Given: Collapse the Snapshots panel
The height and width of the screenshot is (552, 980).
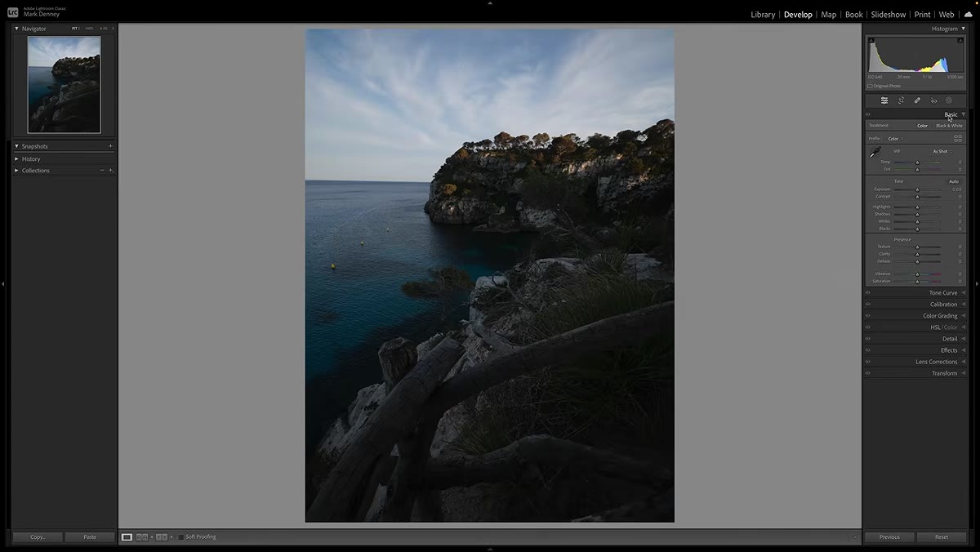Looking at the screenshot, I should (17, 146).
